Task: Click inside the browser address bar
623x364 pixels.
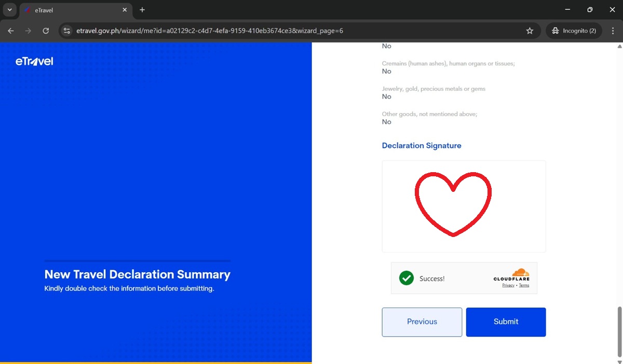Action: click(208, 31)
